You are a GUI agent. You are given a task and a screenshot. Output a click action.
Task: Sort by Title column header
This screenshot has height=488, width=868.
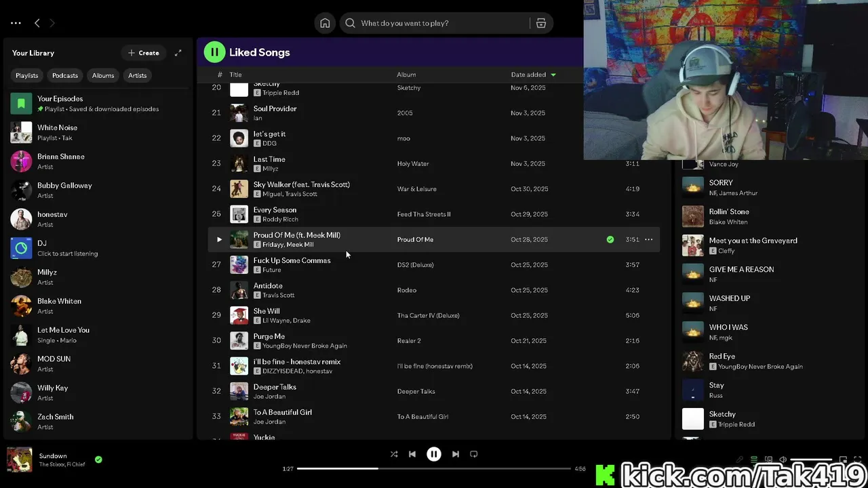pyautogui.click(x=235, y=75)
